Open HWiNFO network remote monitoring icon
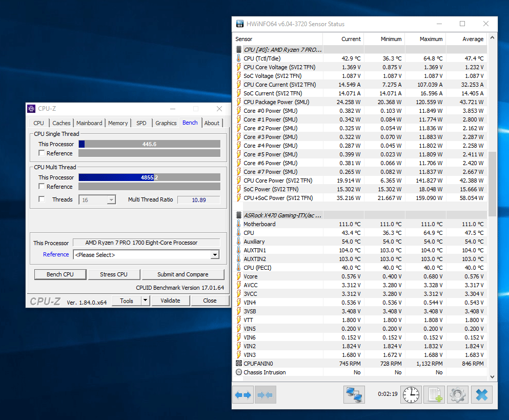 354,395
